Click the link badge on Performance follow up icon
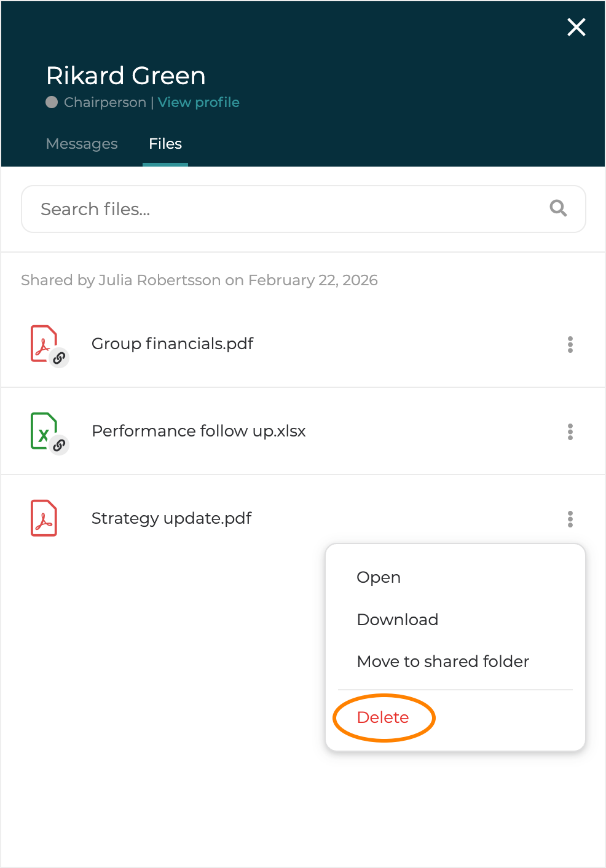The image size is (606, 868). [59, 445]
